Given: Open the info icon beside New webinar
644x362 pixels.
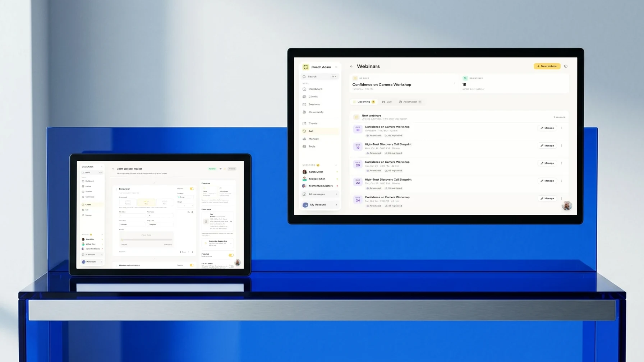Looking at the screenshot, I should tap(566, 66).
